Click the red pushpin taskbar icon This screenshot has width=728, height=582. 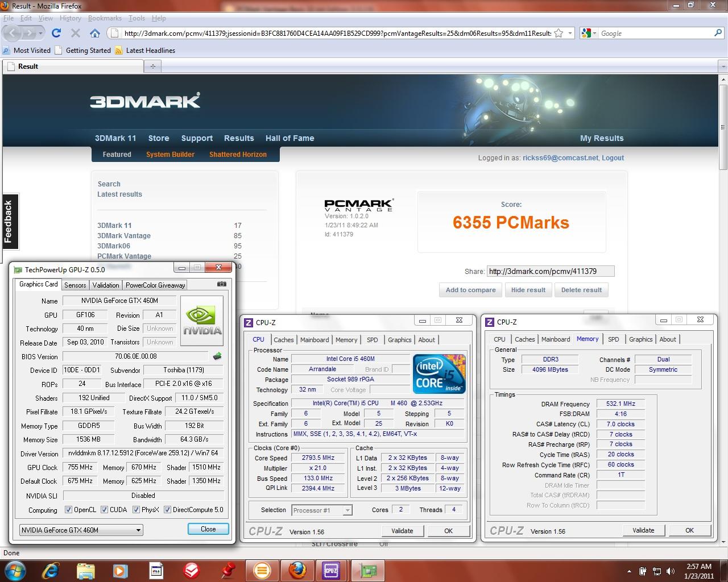[227, 570]
